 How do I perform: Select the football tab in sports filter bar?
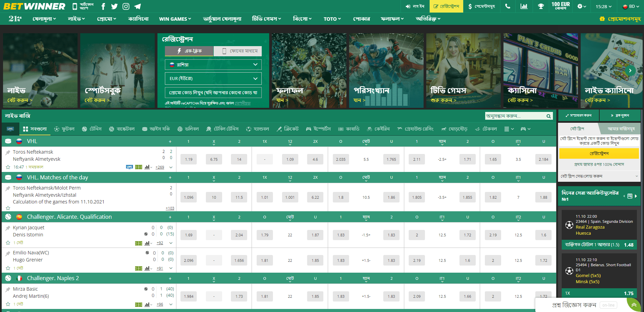[x=64, y=129]
